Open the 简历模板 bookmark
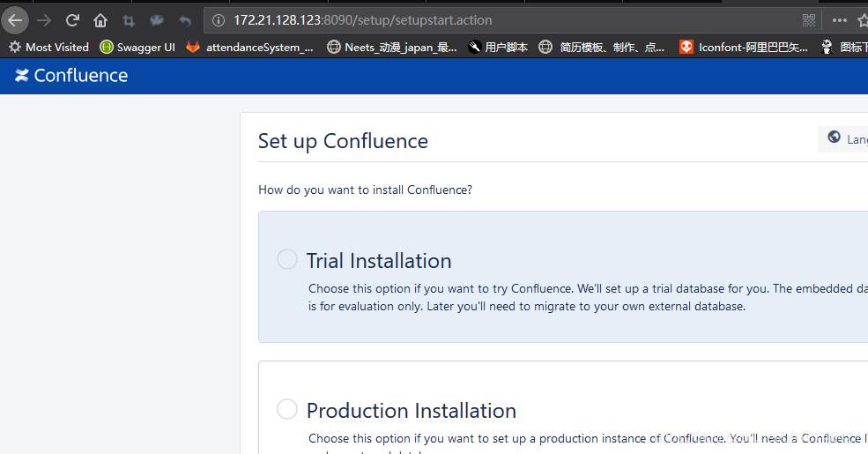 (x=601, y=47)
